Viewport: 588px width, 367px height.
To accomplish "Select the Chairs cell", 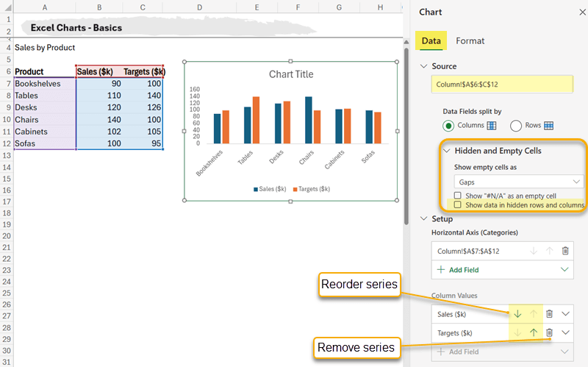I will (45, 119).
